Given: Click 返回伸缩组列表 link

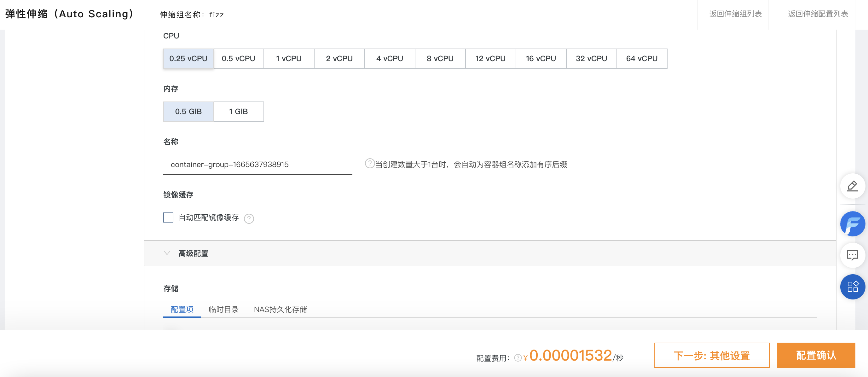Looking at the screenshot, I should coord(735,14).
